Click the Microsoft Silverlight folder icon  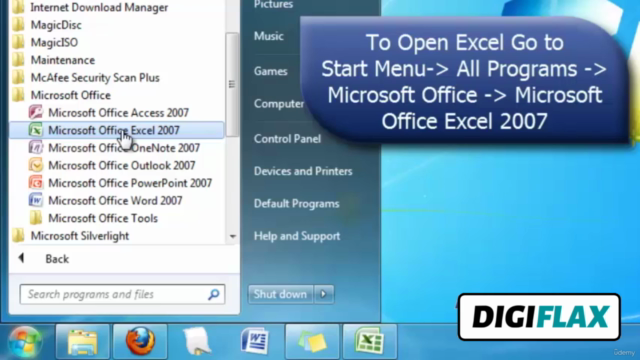click(x=18, y=236)
